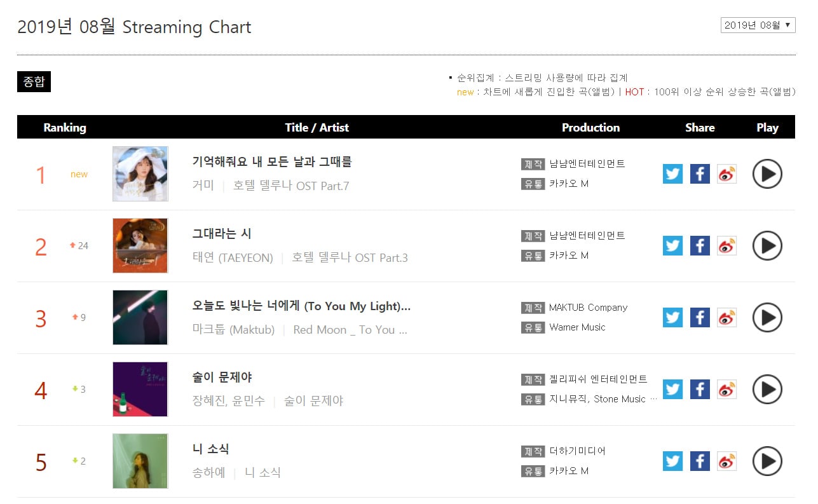The image size is (818, 504).
Task: Open the 2019년 08월 month dropdown
Action: [758, 25]
